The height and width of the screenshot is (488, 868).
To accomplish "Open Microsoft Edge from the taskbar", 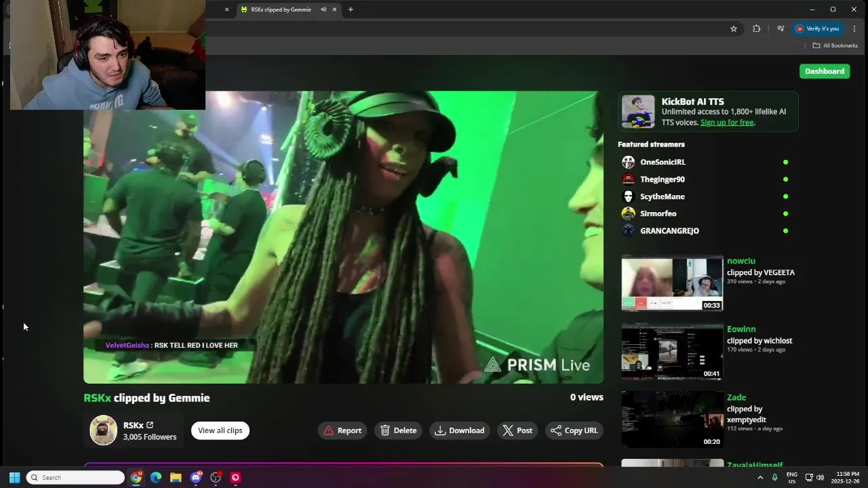I will [x=156, y=478].
